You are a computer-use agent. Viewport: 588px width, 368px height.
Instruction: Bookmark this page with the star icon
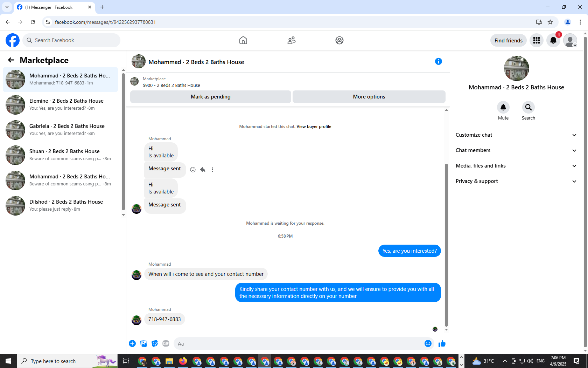pyautogui.click(x=550, y=22)
